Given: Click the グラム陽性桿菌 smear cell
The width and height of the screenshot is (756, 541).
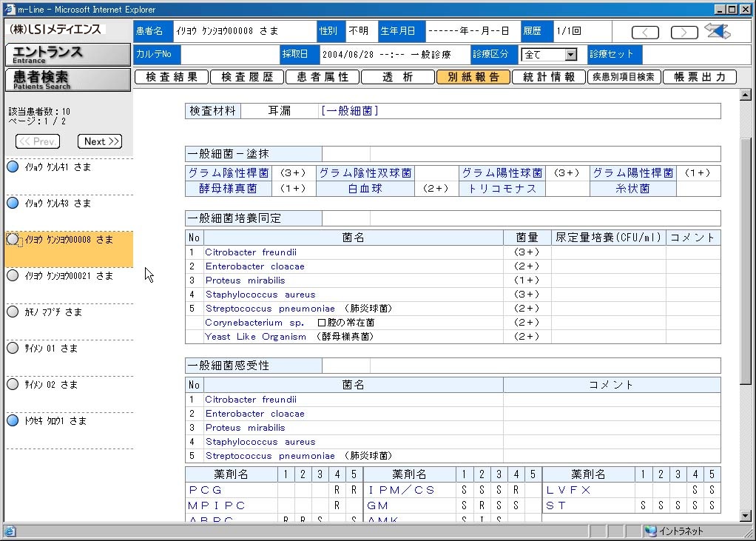Looking at the screenshot, I should click(x=633, y=173).
